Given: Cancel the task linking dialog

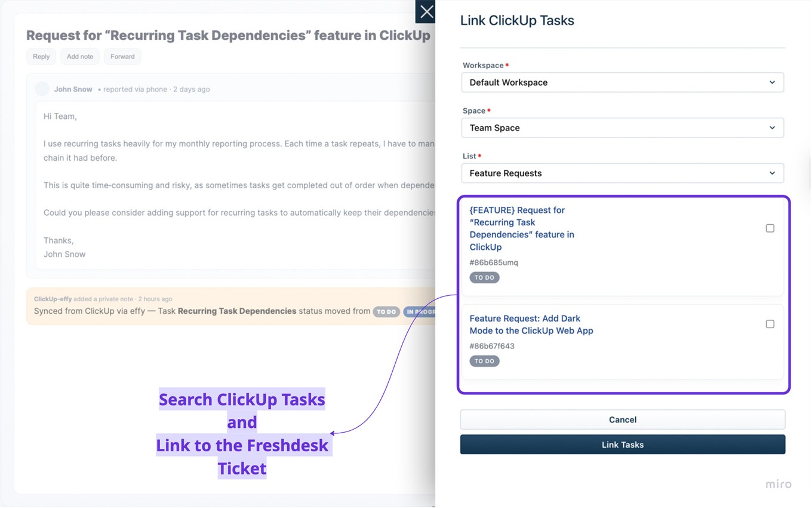Looking at the screenshot, I should click(622, 419).
